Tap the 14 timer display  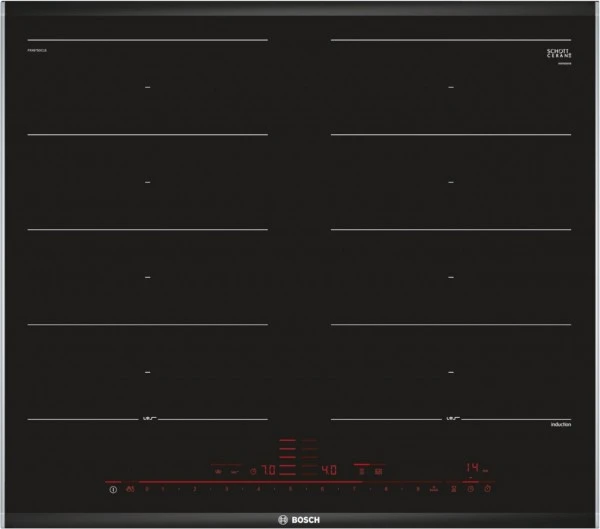pos(470,468)
